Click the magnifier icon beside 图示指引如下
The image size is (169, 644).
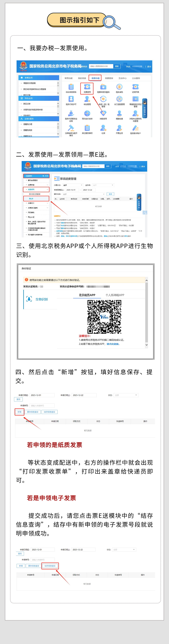(x=112, y=22)
